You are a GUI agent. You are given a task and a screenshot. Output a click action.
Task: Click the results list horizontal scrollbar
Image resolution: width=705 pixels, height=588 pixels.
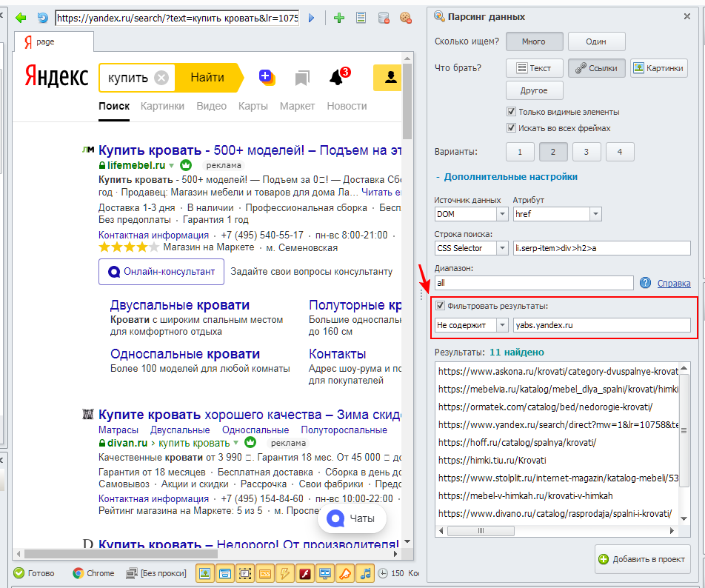[x=481, y=531]
